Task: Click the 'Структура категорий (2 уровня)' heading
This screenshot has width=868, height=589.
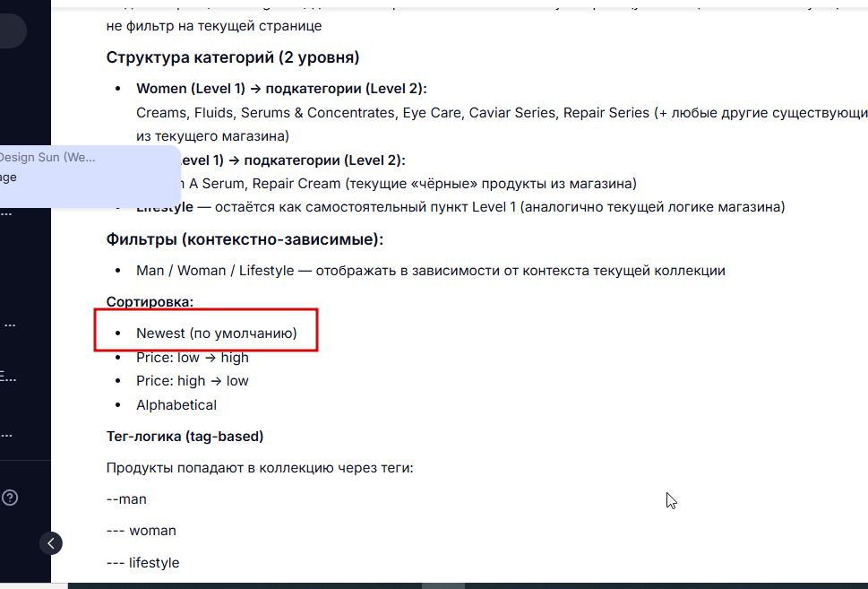Action: (233, 57)
